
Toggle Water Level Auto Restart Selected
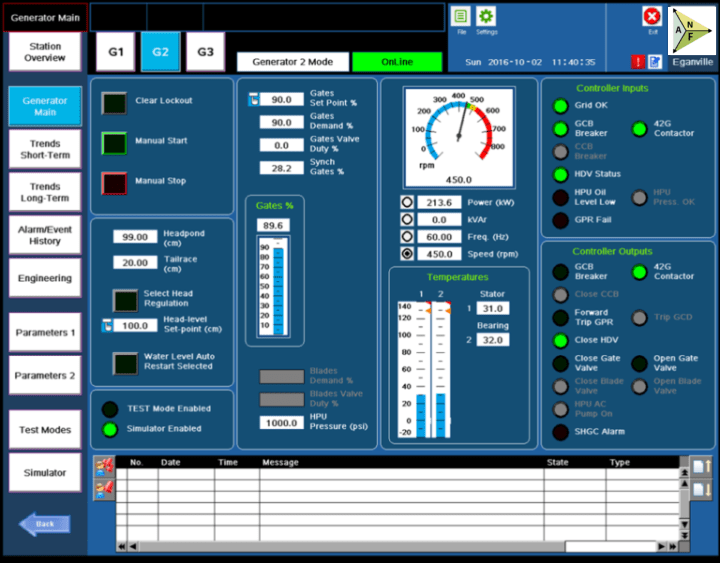point(125,362)
